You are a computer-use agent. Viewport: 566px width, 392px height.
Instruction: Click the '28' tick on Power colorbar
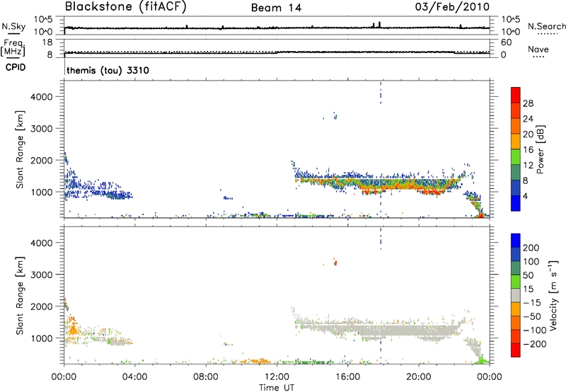tap(528, 103)
